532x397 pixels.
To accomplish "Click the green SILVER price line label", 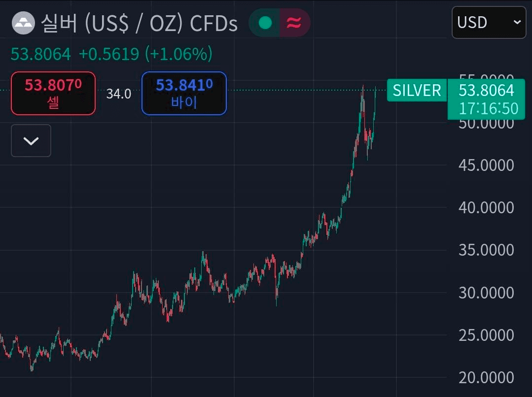I will click(x=417, y=90).
